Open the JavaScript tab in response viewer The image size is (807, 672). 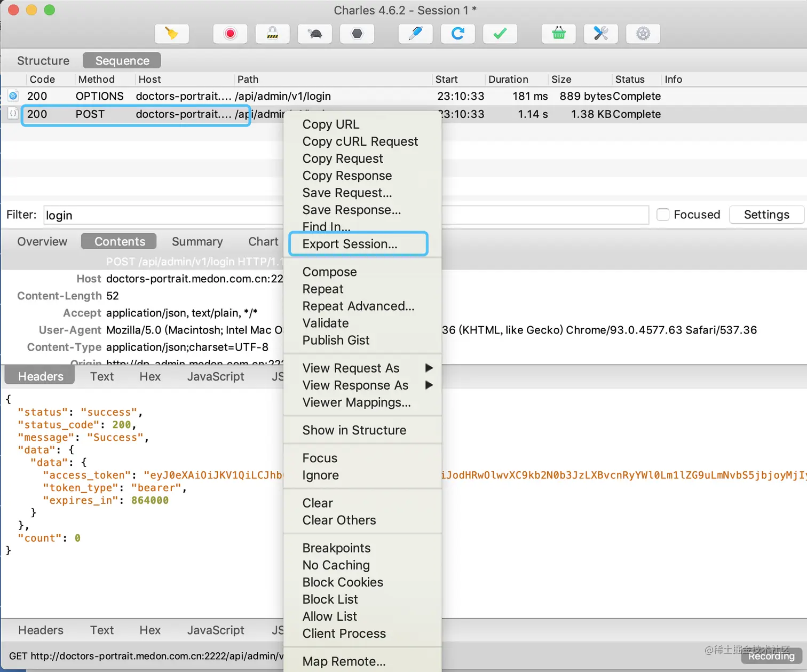point(216,630)
